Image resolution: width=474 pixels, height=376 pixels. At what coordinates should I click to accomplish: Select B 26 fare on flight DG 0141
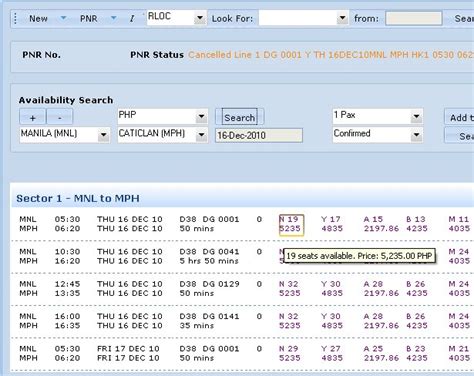click(x=417, y=321)
